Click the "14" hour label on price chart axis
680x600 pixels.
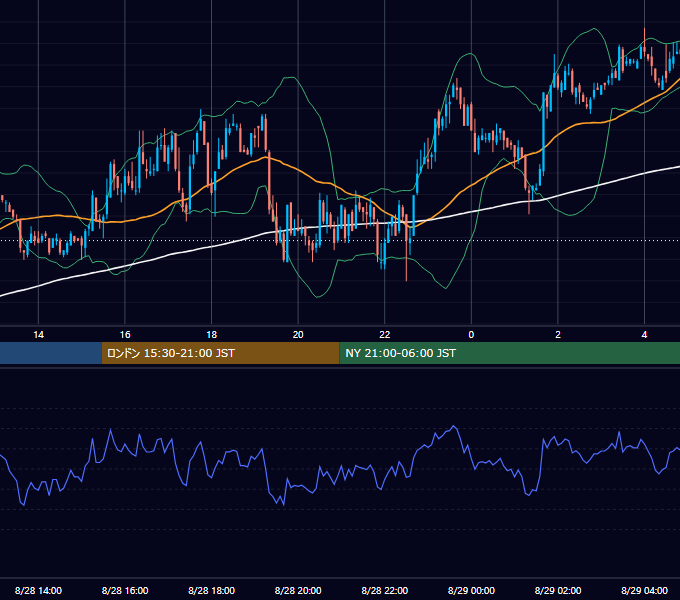tap(39, 335)
